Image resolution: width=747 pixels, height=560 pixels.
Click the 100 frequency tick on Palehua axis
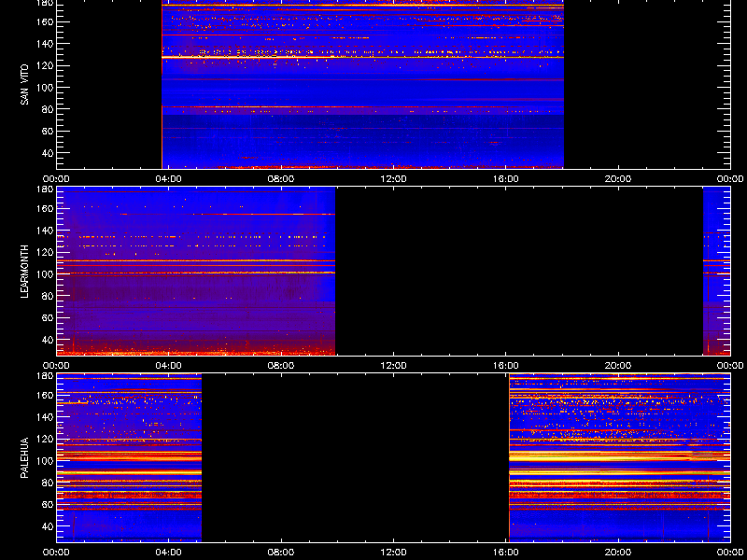pyautogui.click(x=46, y=461)
